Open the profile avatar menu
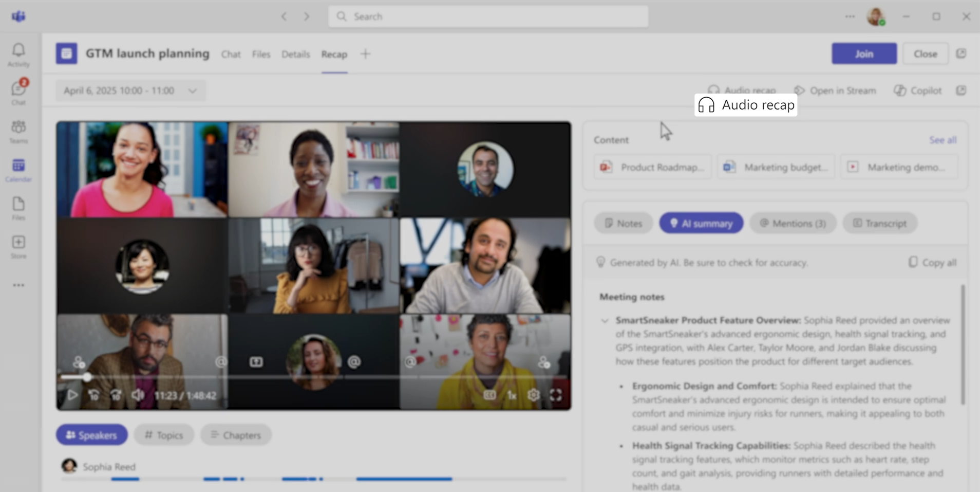980x492 pixels. click(x=876, y=16)
